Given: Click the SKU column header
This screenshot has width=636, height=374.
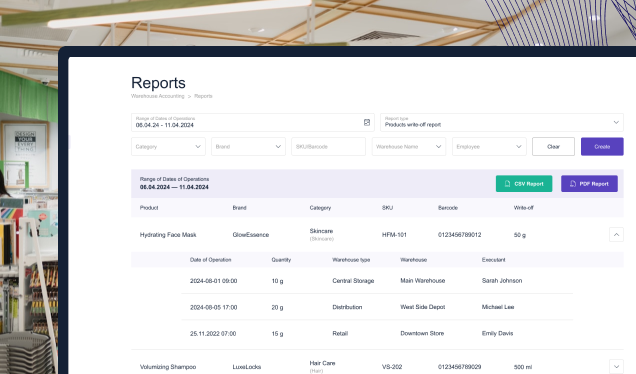Looking at the screenshot, I should 387,208.
